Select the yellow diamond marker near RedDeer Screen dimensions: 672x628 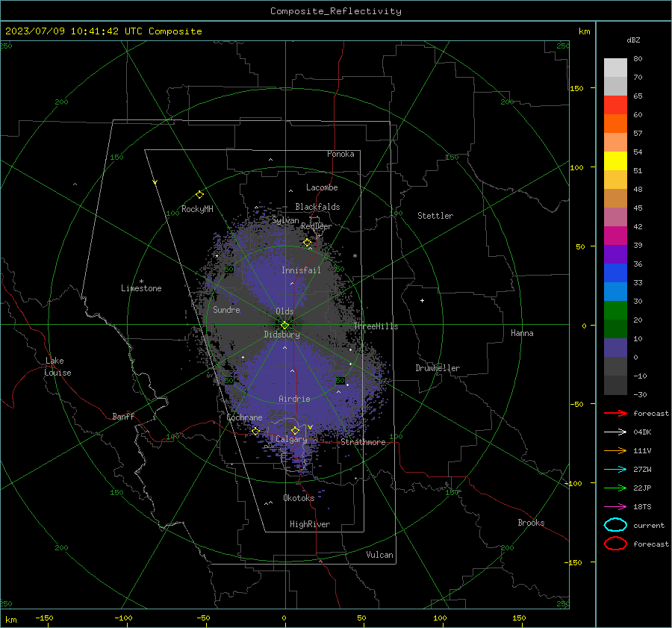pos(307,243)
